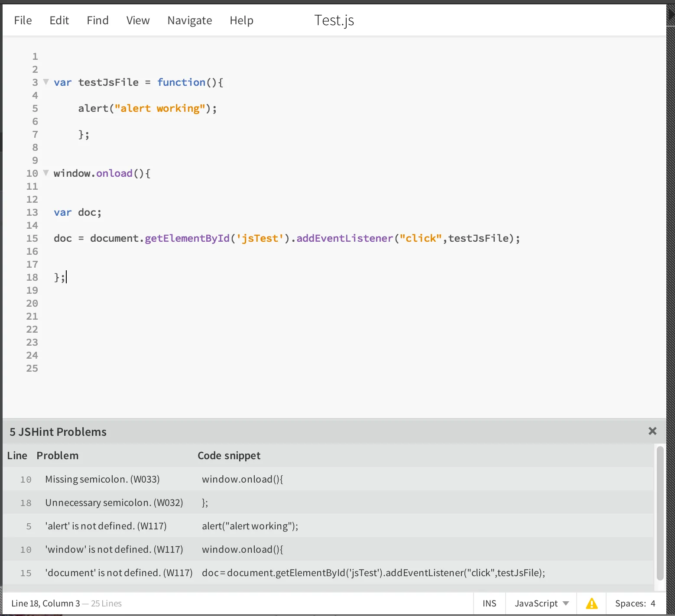Close the JSHint Problems panel
This screenshot has width=675, height=616.
coord(652,431)
